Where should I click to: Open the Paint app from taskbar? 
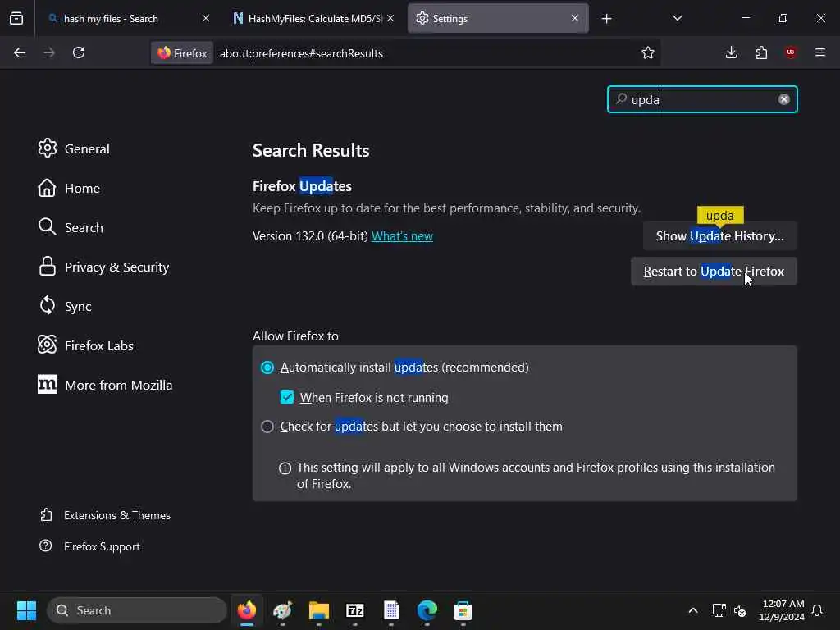point(283,610)
